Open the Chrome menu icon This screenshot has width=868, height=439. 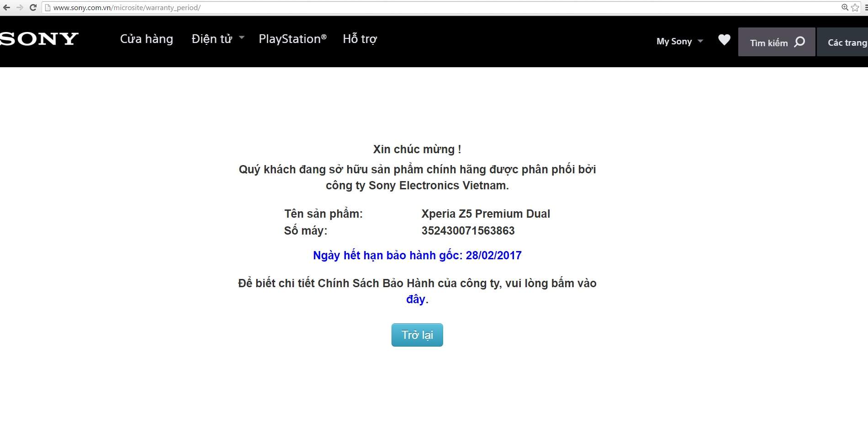866,7
